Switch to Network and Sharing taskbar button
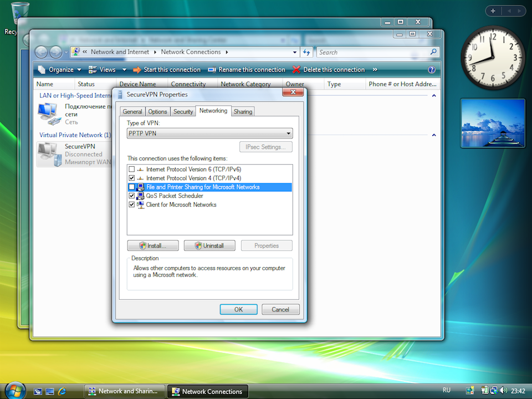 [x=124, y=391]
